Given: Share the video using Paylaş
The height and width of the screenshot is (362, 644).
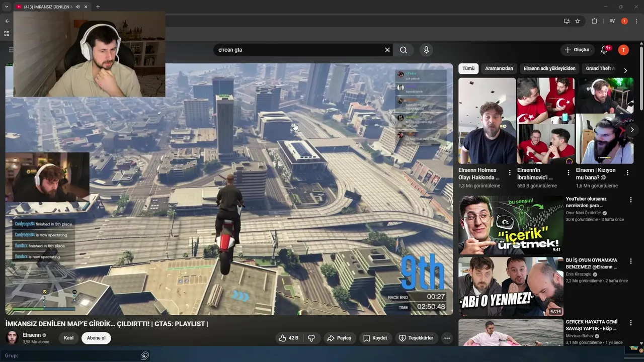Looking at the screenshot, I should coord(339,338).
